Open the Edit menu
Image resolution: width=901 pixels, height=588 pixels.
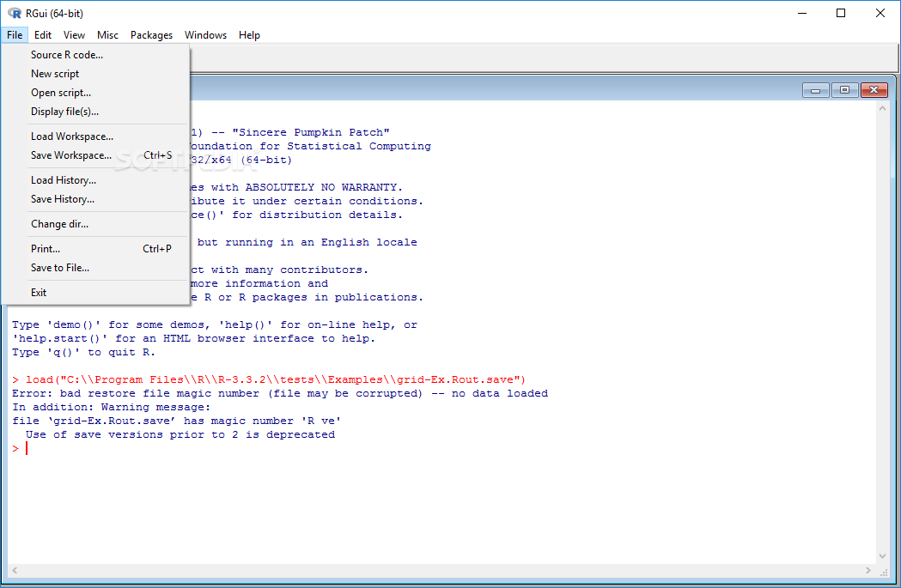pos(43,35)
